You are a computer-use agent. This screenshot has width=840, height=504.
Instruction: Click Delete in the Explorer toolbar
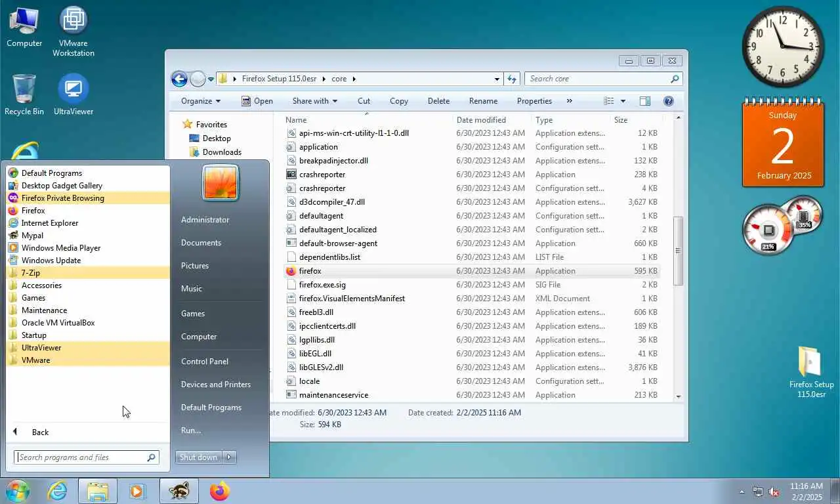[438, 101]
